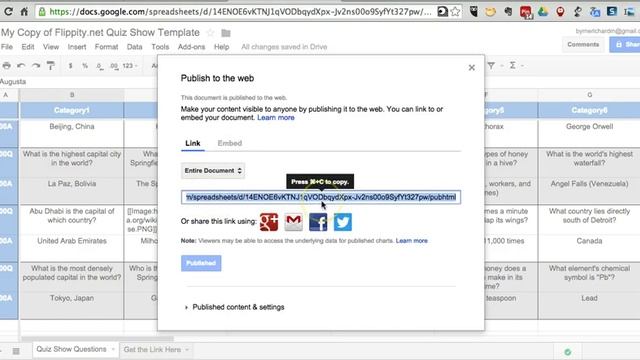This screenshot has height=360, width=640.
Task: Star the spreadsheet title
Action: pos(210,33)
